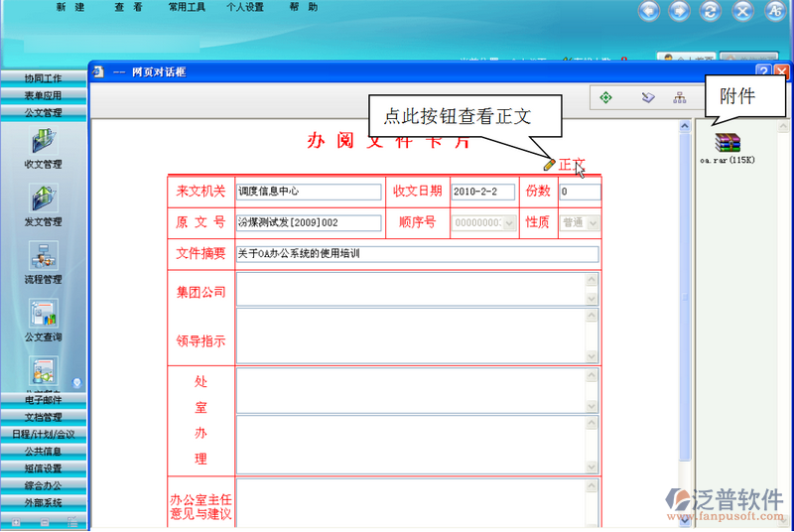Open the 常用工具 menu

(x=188, y=7)
